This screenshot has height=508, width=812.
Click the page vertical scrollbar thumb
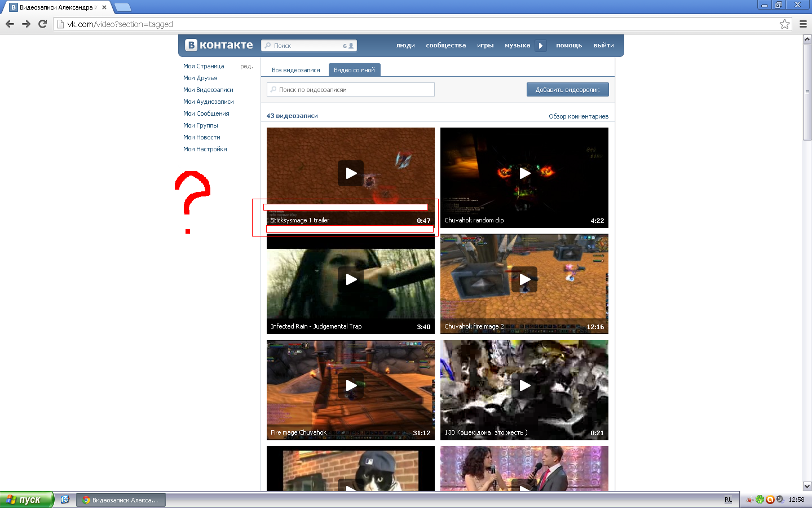pos(807,93)
